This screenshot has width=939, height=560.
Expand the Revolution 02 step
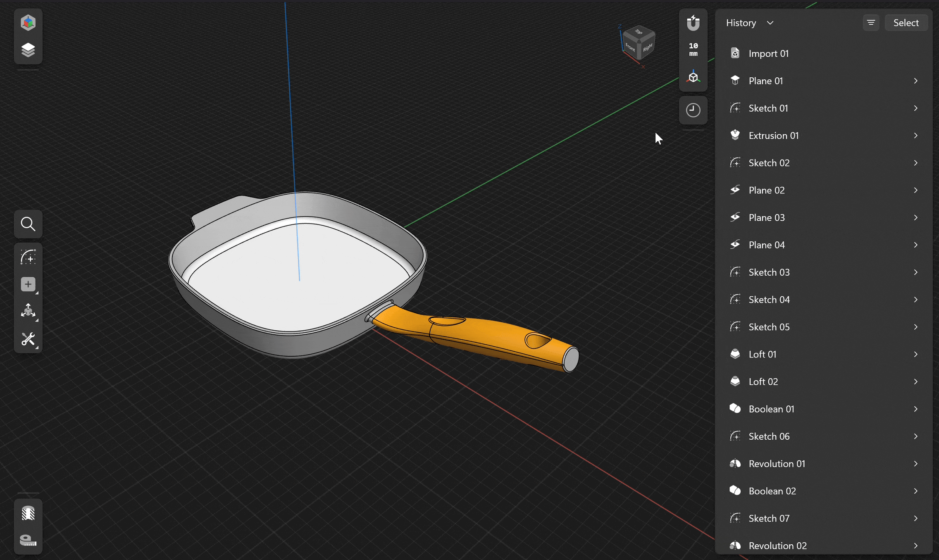pos(916,546)
